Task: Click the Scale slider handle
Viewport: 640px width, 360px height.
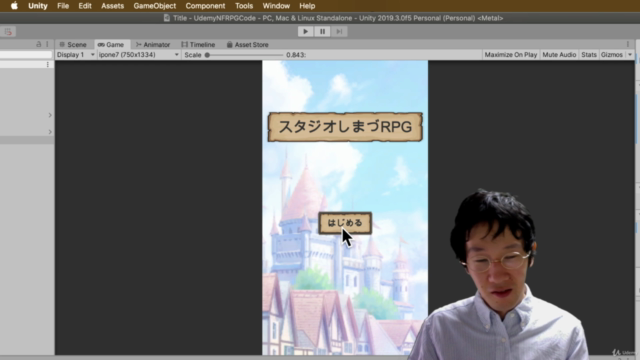Action: click(x=207, y=55)
